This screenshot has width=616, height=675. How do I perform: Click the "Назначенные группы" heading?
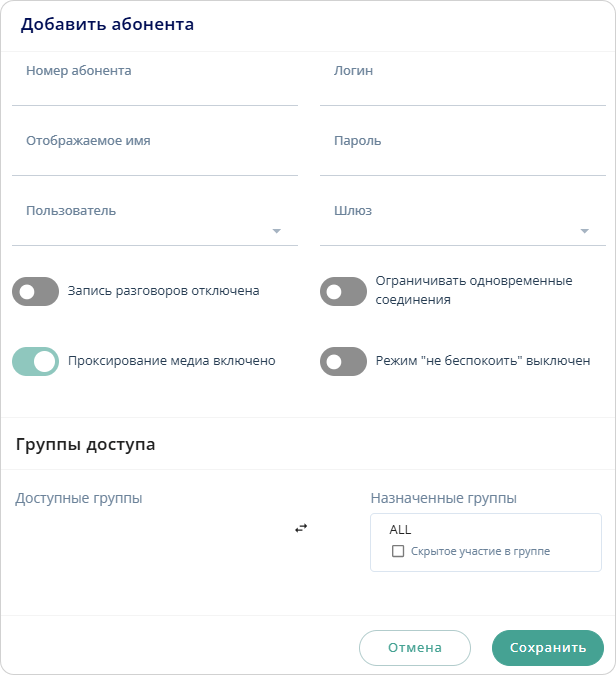(443, 498)
